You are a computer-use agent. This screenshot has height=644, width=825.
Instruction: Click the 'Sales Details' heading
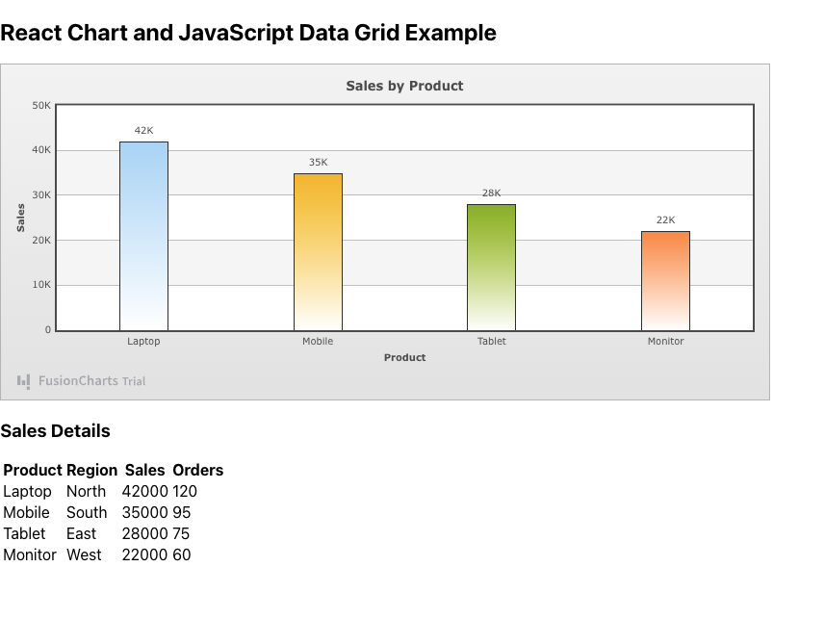(55, 431)
